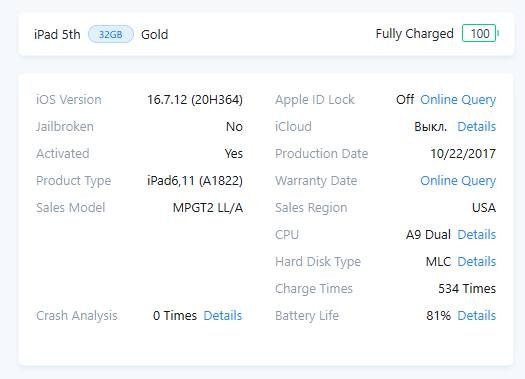This screenshot has width=525, height=379.
Task: Click the Sales Region label
Action: tap(311, 208)
